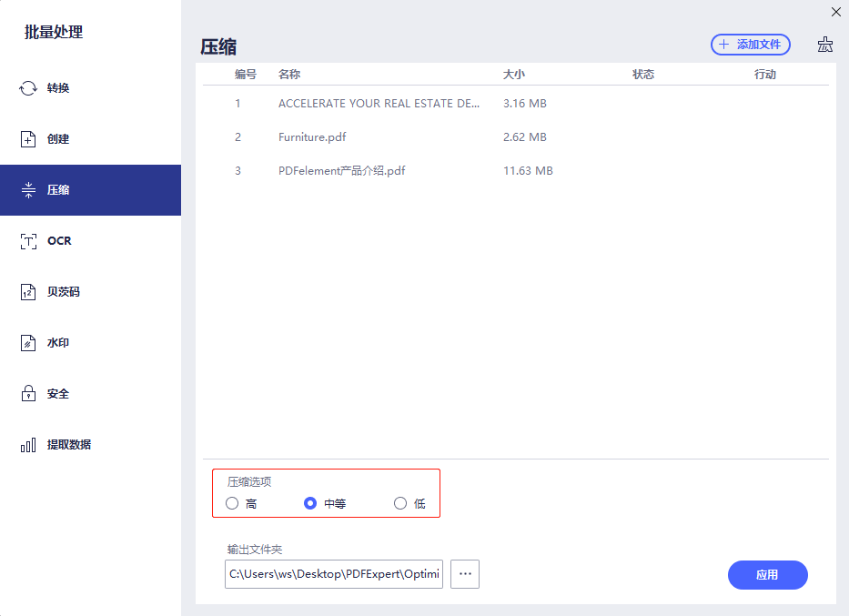Edit the output folder path field

click(333, 574)
